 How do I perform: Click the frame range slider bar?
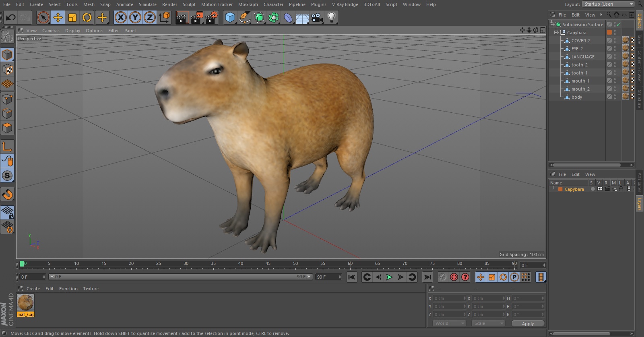click(x=180, y=277)
